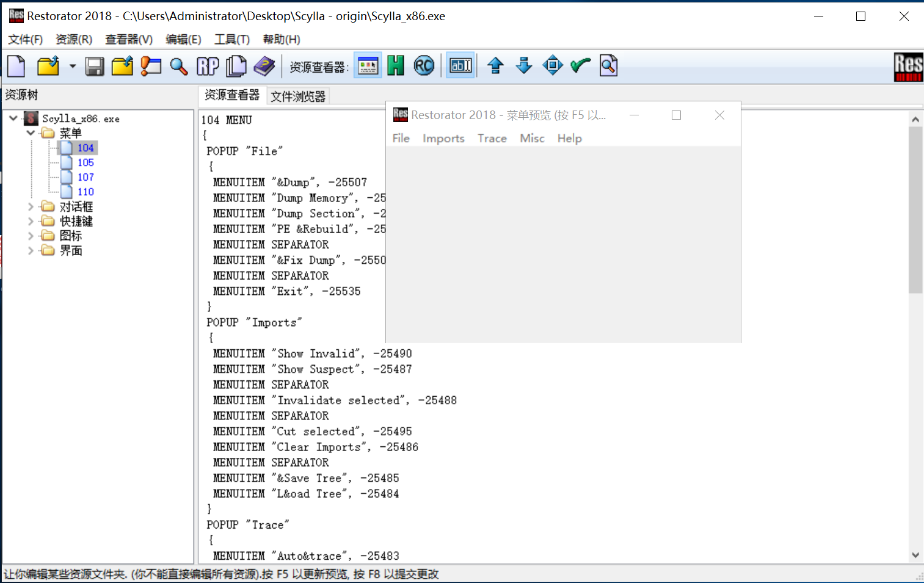Select the 快捷键 folder label
This screenshot has width=924, height=583.
click(x=76, y=221)
